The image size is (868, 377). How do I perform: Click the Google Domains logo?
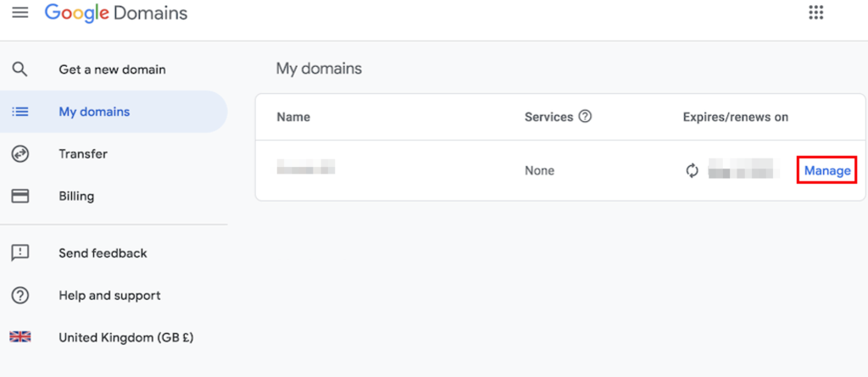(x=116, y=14)
